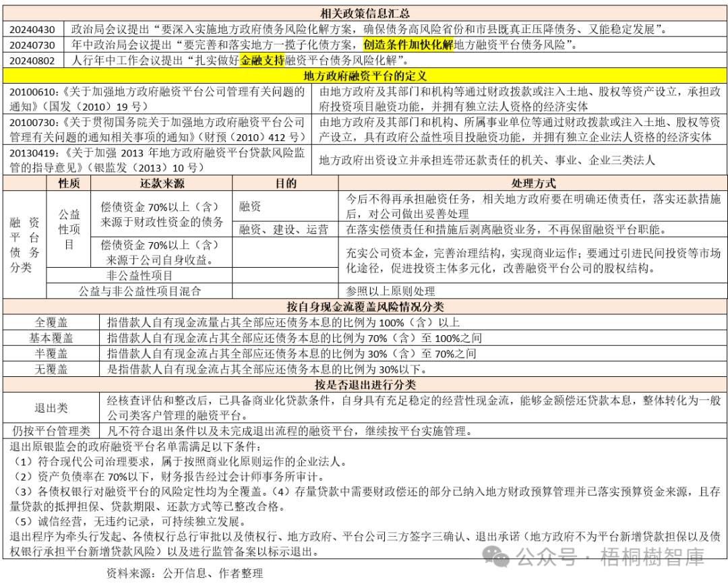
Task: Click the text starting '在落实偿债责任和措施后剥离融资业务'
Action: 506,229
